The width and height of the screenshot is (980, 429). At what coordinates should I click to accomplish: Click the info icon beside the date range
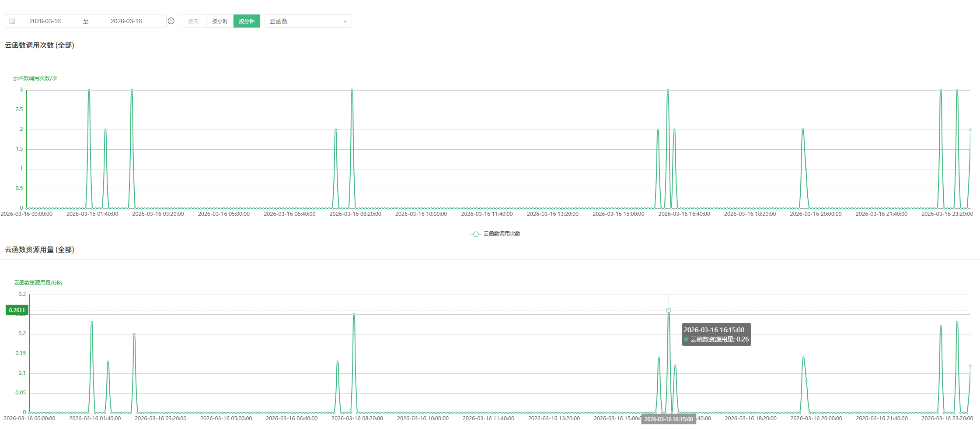coord(171,21)
